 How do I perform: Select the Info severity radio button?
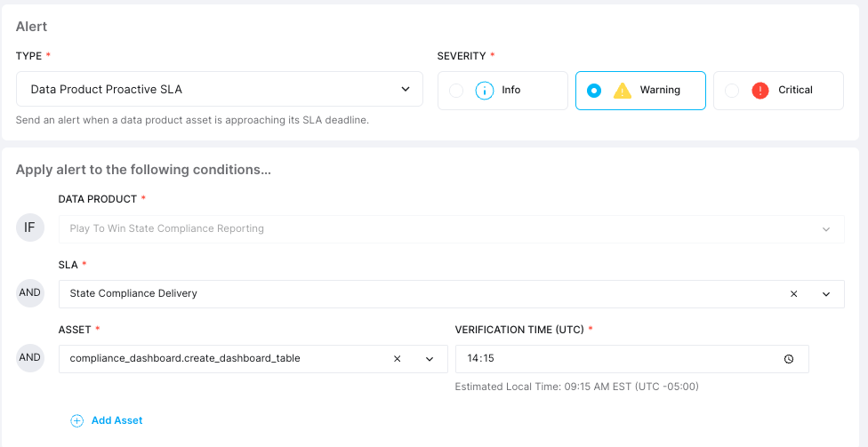click(x=456, y=90)
